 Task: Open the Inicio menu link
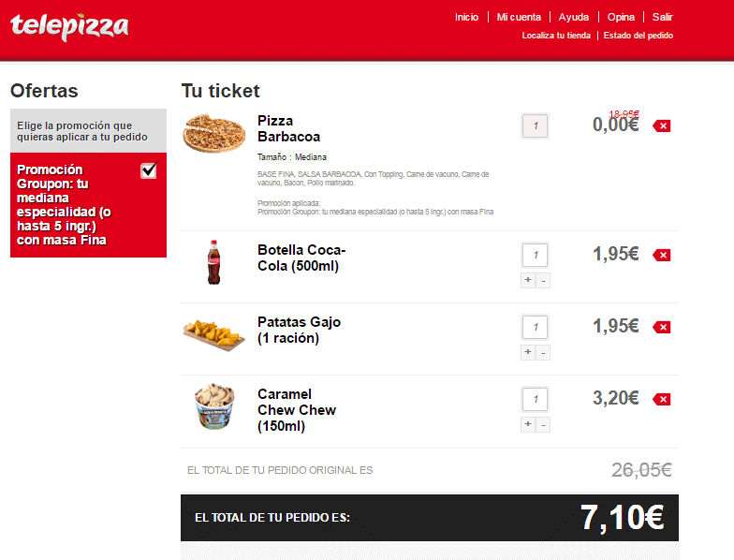click(466, 17)
